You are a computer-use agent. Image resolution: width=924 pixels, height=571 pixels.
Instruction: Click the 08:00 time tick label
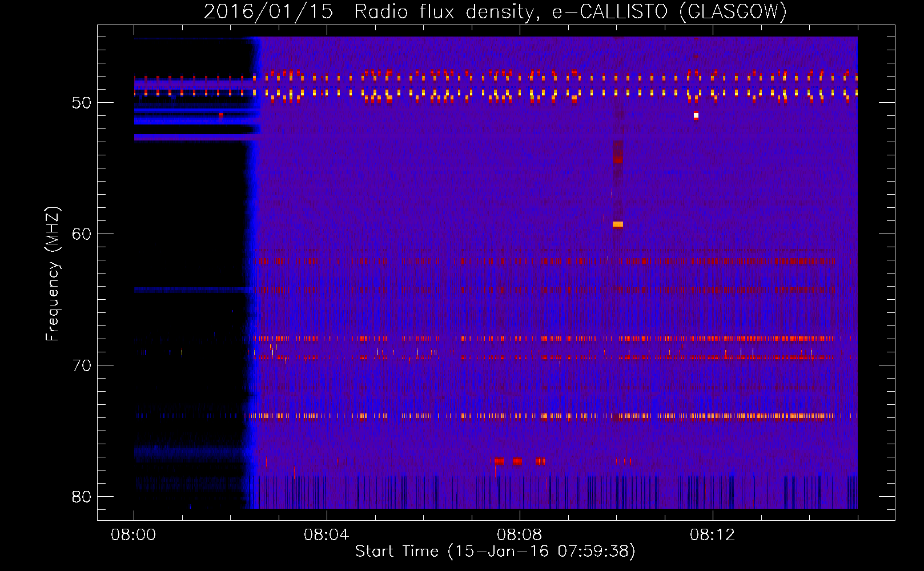point(134,535)
